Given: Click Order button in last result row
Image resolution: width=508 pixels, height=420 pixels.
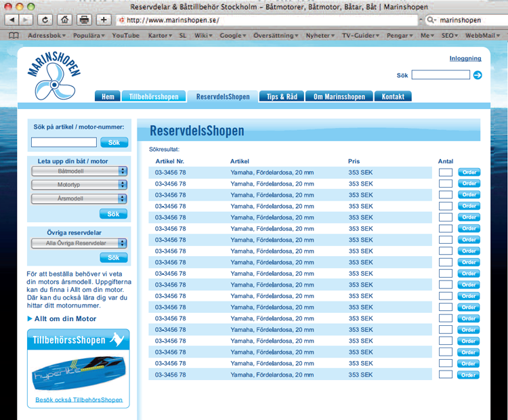Looking at the screenshot, I should [x=468, y=375].
